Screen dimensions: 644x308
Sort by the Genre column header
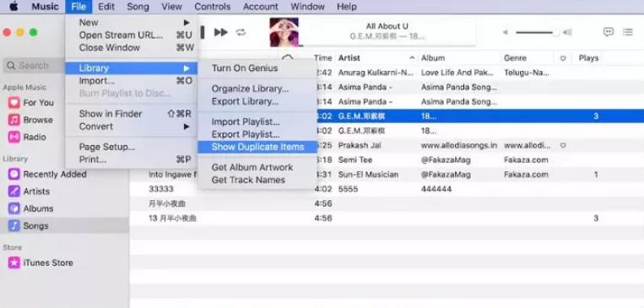coord(528,58)
